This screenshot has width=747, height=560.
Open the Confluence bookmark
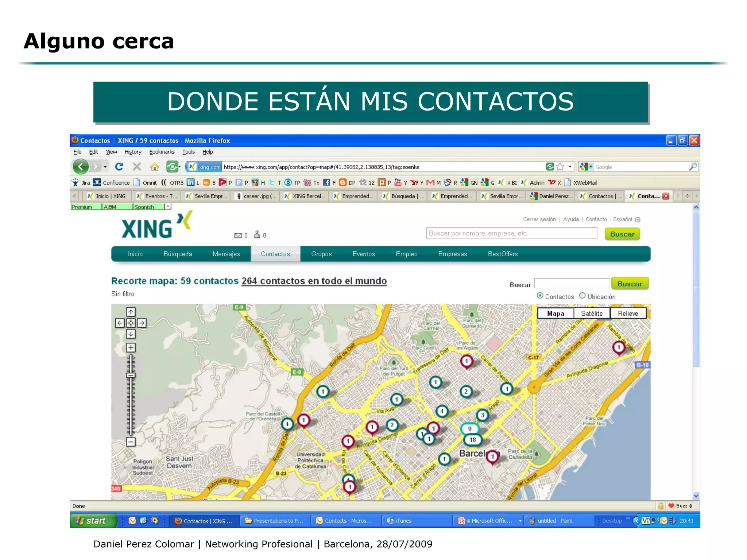112,183
